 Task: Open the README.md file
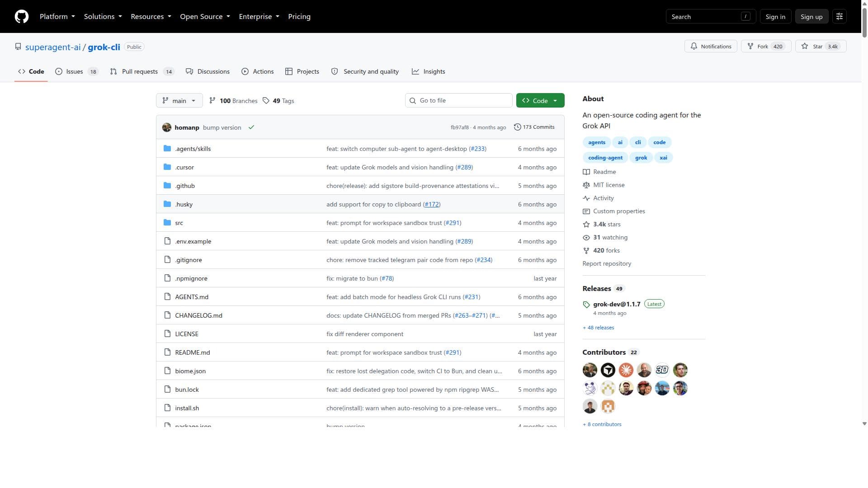(x=192, y=353)
